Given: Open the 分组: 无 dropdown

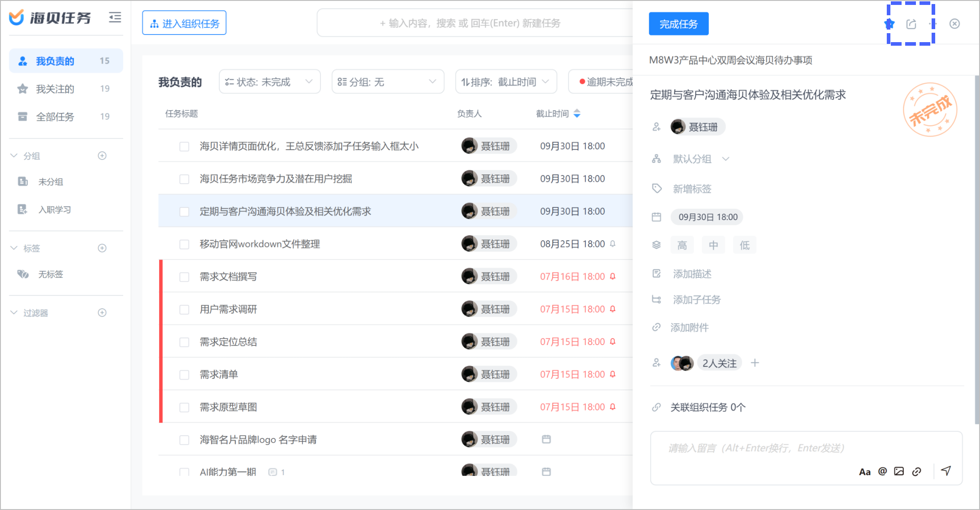Looking at the screenshot, I should (388, 82).
